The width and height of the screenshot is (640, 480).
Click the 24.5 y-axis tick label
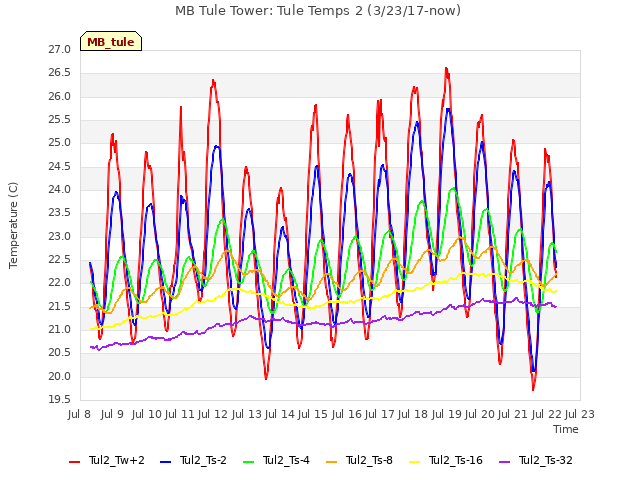(x=60, y=167)
